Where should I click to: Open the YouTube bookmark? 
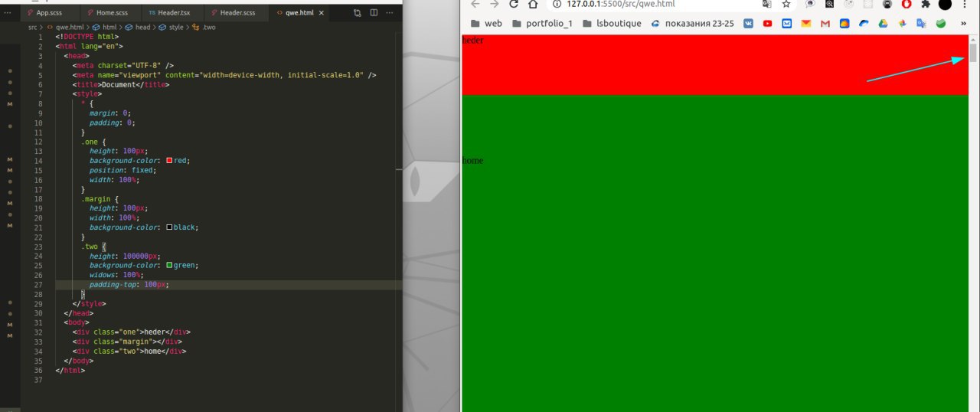pyautogui.click(x=767, y=23)
